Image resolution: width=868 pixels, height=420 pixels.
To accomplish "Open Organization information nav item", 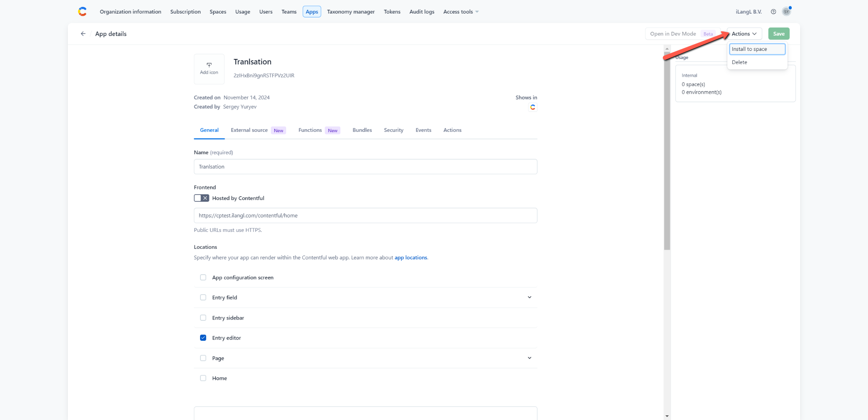I will [x=131, y=12].
